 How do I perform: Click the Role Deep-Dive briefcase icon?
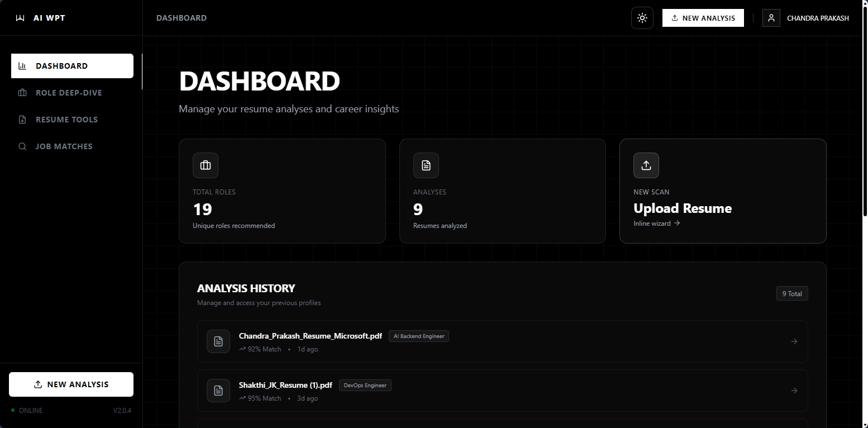(22, 93)
